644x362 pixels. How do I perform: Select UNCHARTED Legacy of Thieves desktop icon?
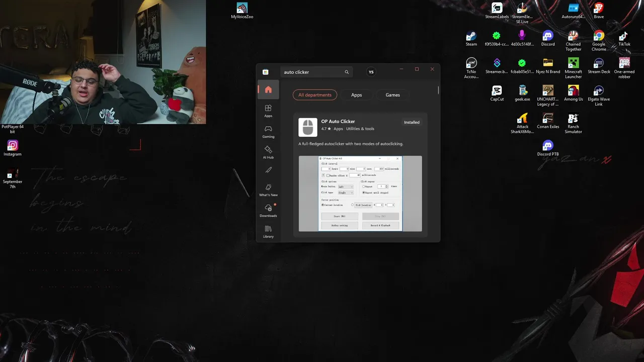tap(548, 96)
